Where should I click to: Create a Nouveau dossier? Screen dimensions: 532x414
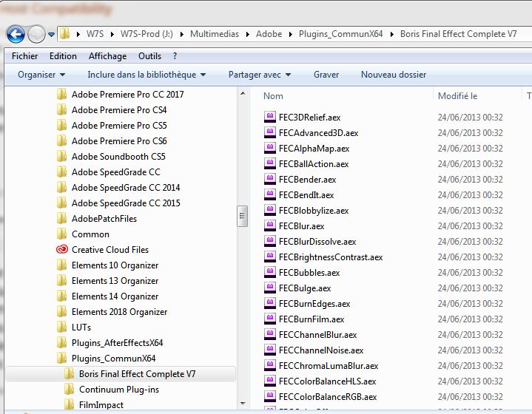pos(394,75)
